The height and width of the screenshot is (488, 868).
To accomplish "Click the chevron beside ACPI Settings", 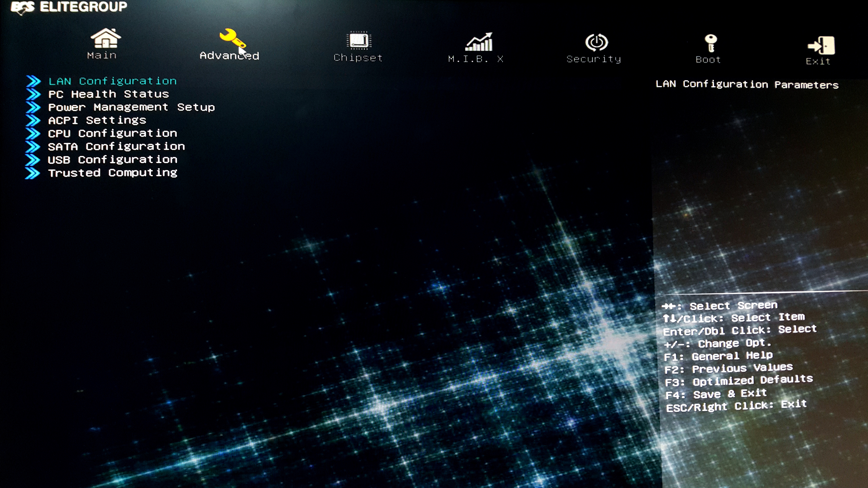I will pos(33,121).
